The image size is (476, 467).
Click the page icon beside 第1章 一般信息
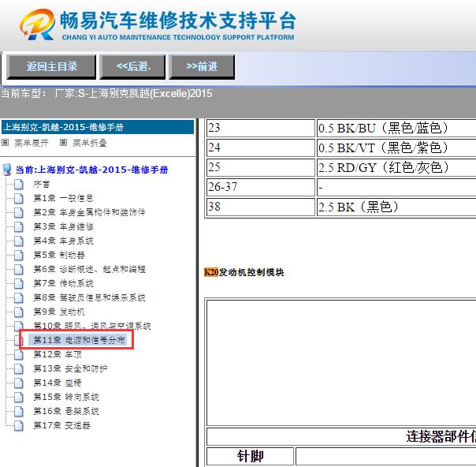pyautogui.click(x=18, y=199)
